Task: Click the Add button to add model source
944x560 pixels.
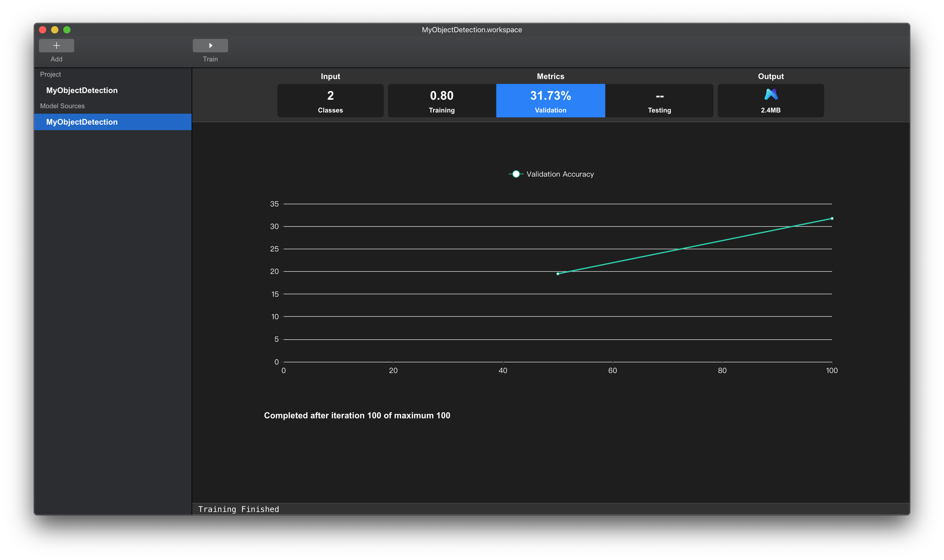Action: tap(56, 45)
